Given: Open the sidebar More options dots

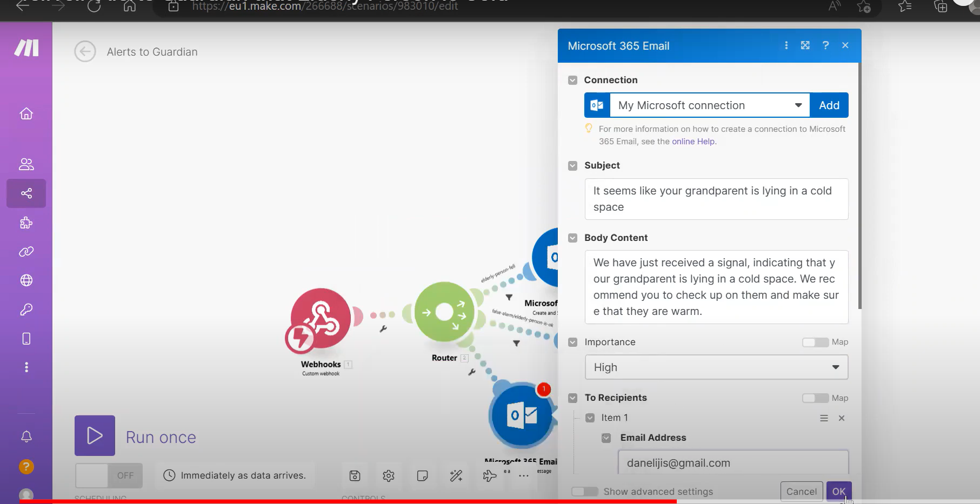Looking at the screenshot, I should pyautogui.click(x=26, y=367).
